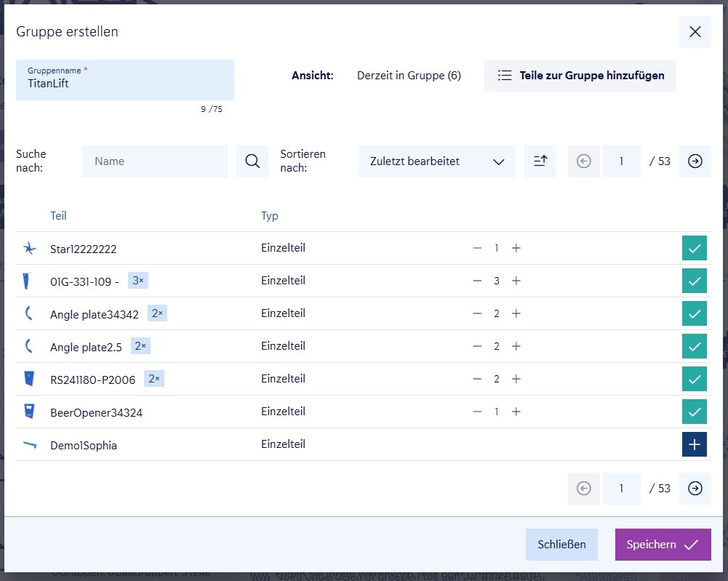Screen dimensions: 728x581
Task: Close the Gruppe erstellen dialog with X
Action: tap(695, 32)
